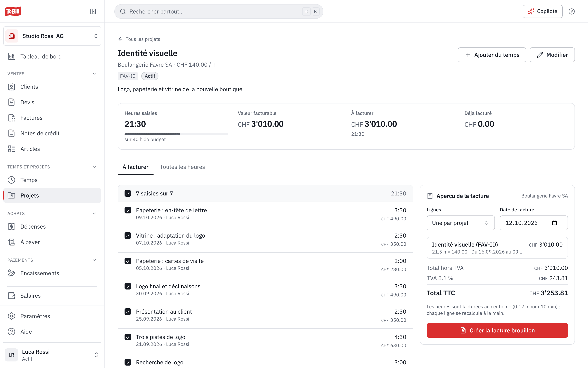Open À payer page
Image resolution: width=588 pixels, height=368 pixels.
pos(52,242)
